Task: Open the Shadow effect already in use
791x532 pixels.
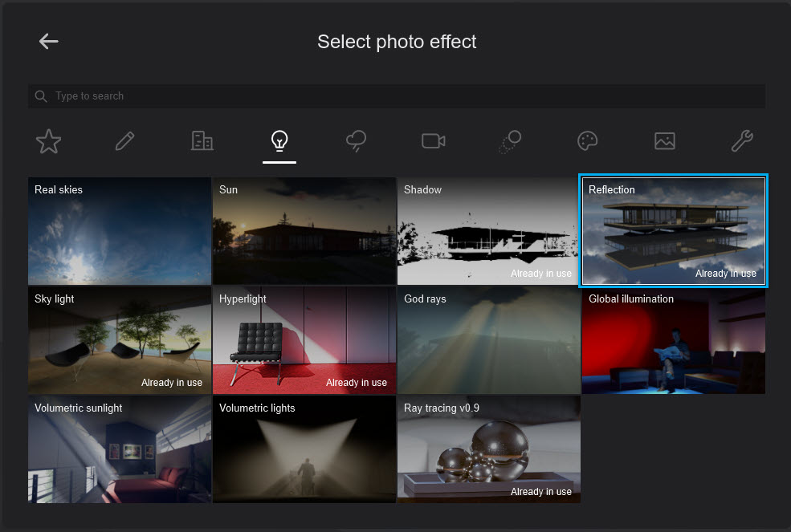Action: pyautogui.click(x=488, y=230)
